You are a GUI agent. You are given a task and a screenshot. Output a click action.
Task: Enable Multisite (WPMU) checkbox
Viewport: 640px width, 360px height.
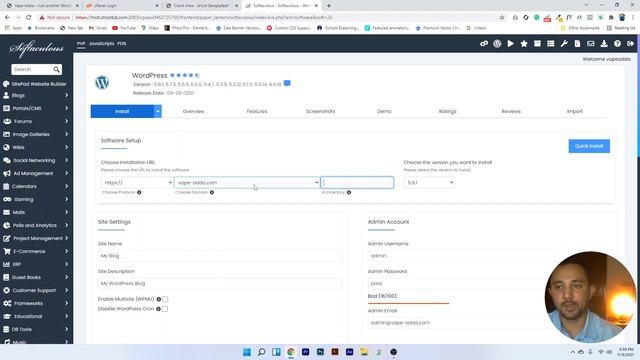[x=165, y=299]
